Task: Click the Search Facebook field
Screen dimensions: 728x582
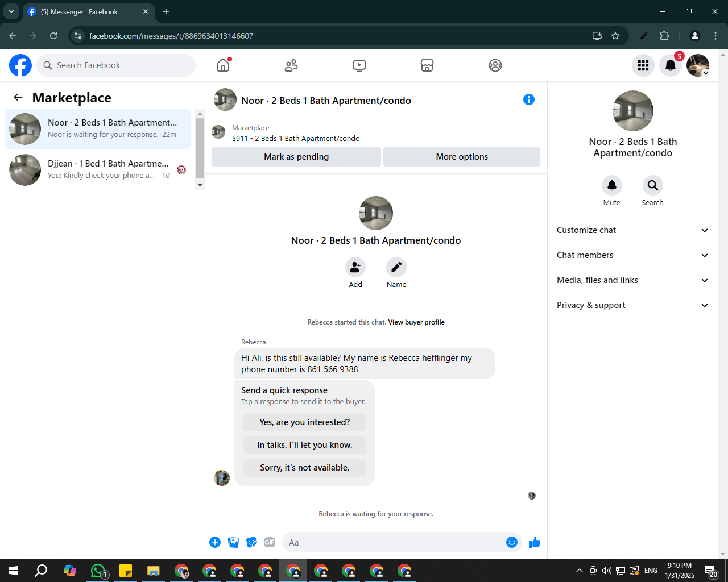Action: pyautogui.click(x=116, y=65)
